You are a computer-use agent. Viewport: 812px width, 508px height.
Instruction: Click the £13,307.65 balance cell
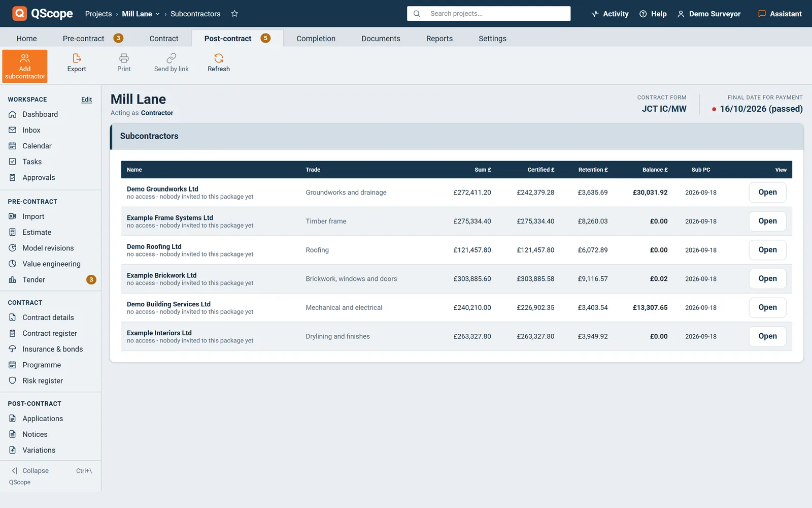coord(650,307)
